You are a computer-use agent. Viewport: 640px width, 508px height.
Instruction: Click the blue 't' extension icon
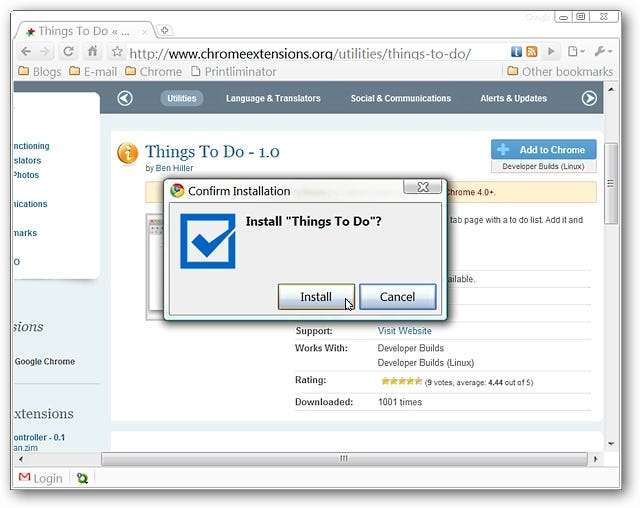click(516, 51)
